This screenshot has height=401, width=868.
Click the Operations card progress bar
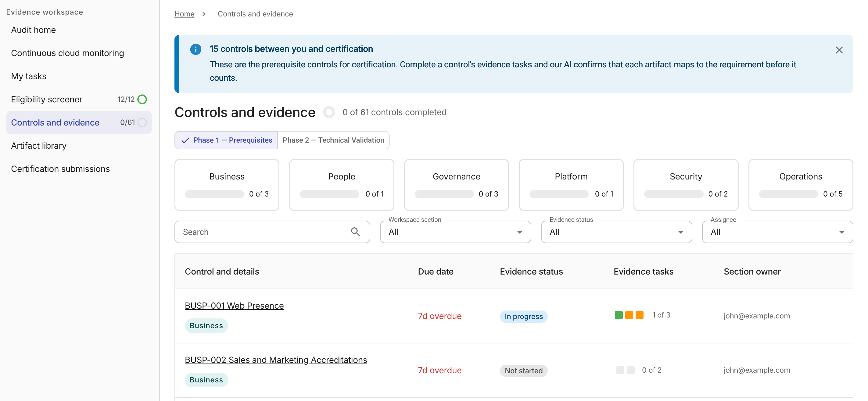coord(788,194)
